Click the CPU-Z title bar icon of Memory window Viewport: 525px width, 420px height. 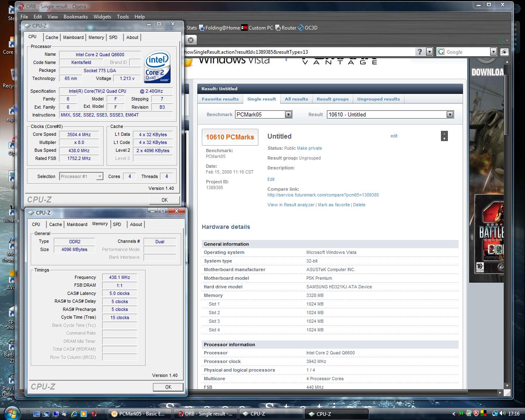tap(31, 212)
